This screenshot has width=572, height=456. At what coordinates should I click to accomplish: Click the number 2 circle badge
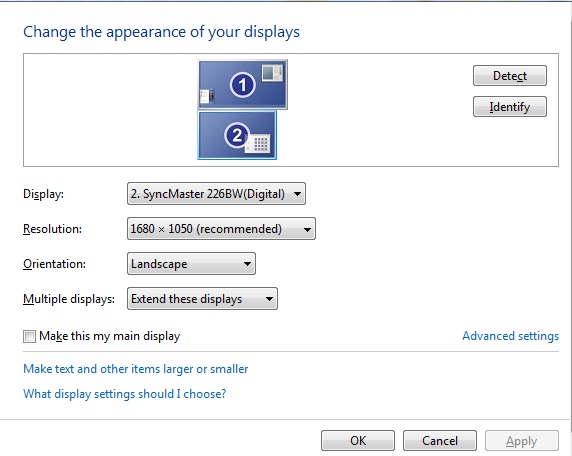point(237,135)
